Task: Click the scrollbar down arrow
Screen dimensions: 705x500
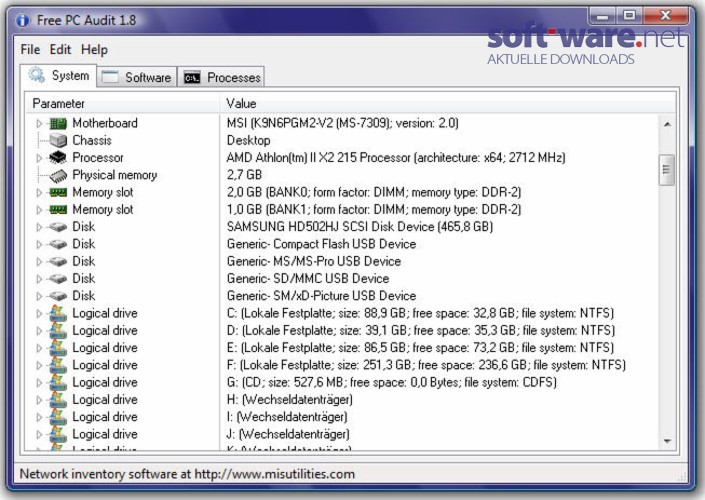Action: (667, 441)
